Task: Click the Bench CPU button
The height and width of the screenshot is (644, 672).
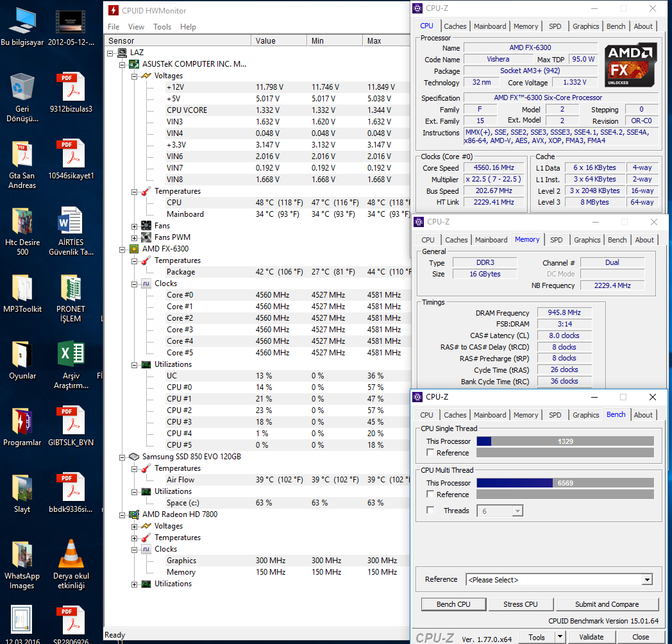Action: point(453,604)
